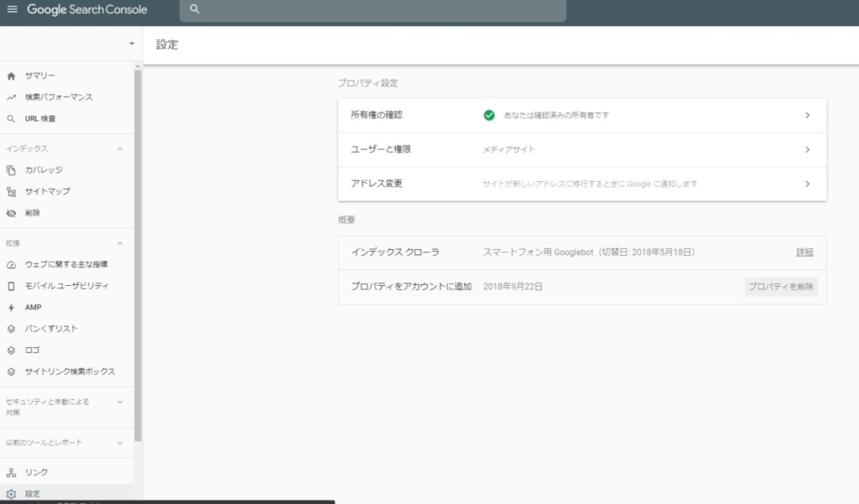Click the サマリー home icon
The width and height of the screenshot is (859, 504).
pos(11,76)
